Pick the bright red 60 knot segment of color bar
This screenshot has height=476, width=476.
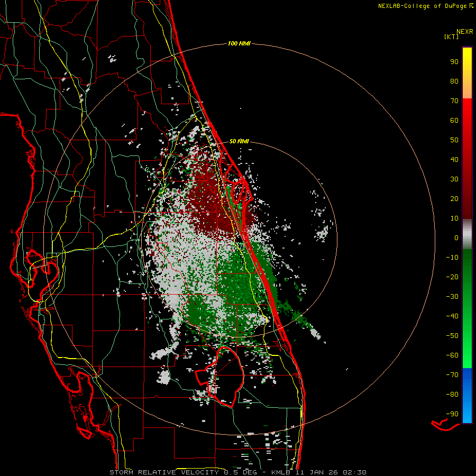(467, 121)
